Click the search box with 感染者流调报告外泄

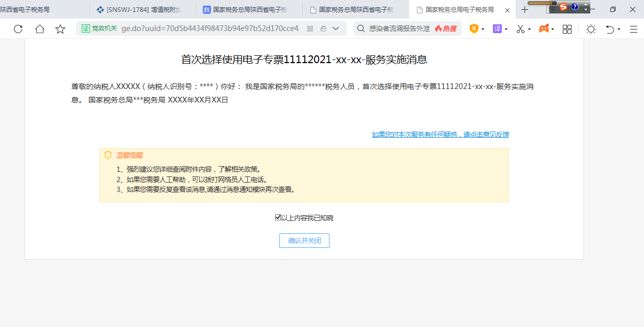tap(398, 29)
